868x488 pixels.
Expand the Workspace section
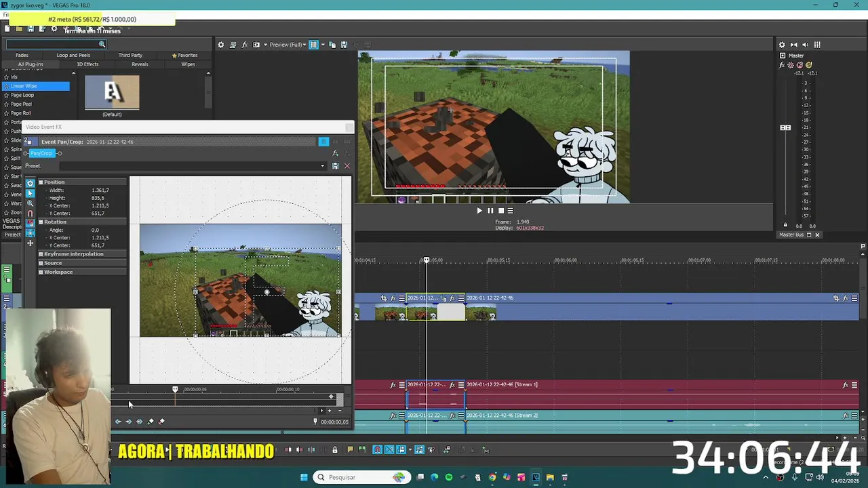point(41,272)
